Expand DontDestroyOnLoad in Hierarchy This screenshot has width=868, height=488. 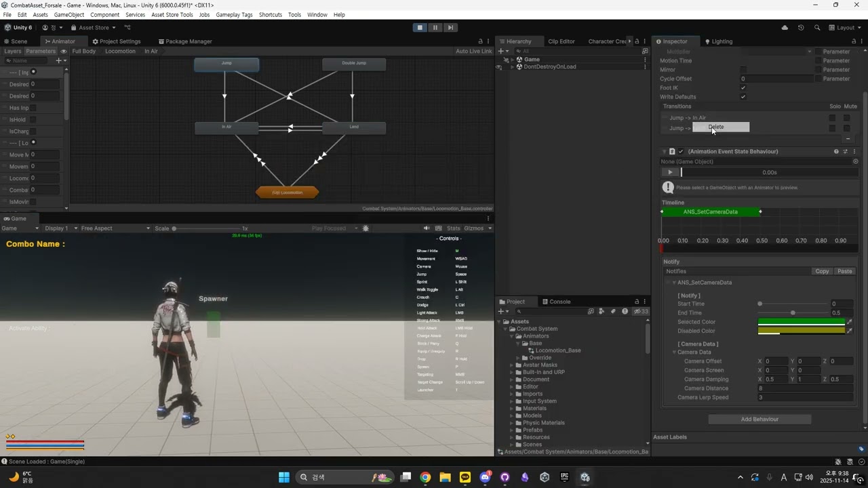coord(512,66)
